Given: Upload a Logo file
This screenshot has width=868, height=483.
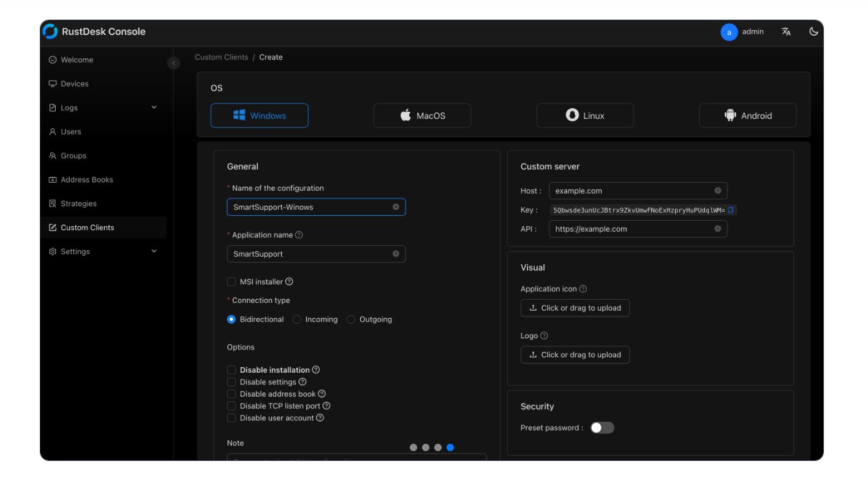Looking at the screenshot, I should [x=575, y=355].
